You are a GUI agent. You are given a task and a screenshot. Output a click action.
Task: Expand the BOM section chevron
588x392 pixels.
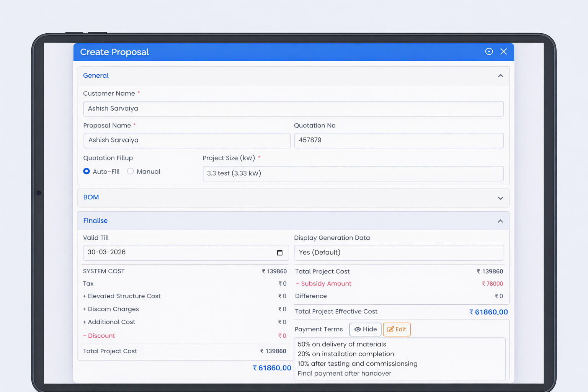(500, 198)
